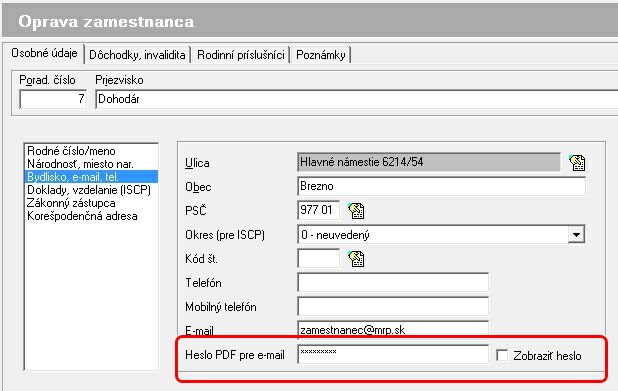Switch to the Poznámky tab
Screen dimensions: 618x391
320,55
